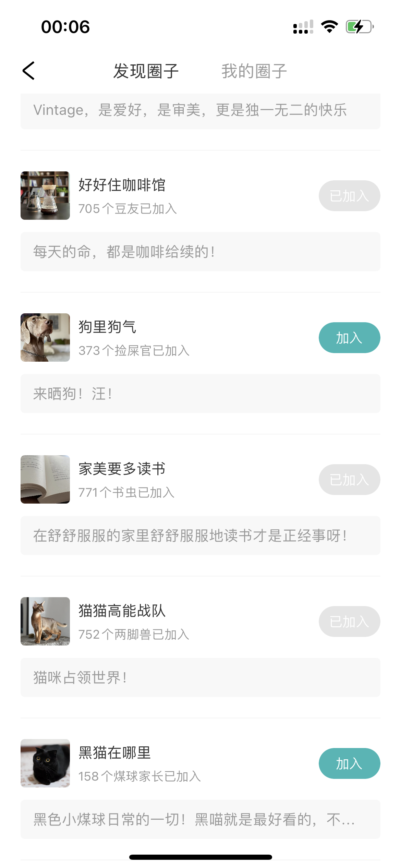Tap the back arrow icon

pos(29,71)
